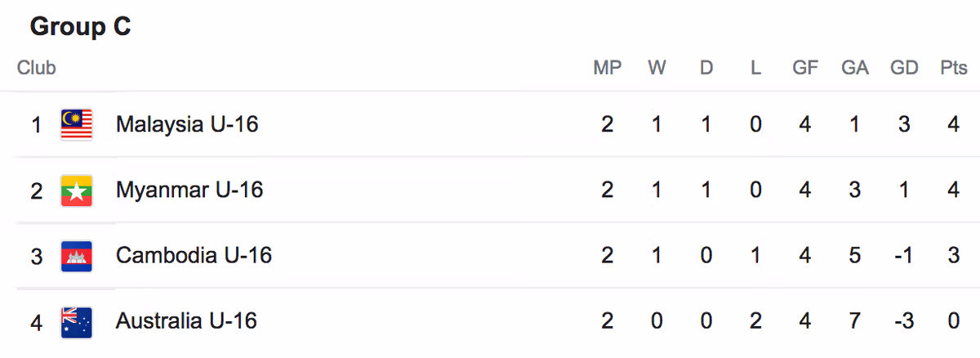Click the Myanmar flag icon
980x358 pixels.
click(77, 190)
